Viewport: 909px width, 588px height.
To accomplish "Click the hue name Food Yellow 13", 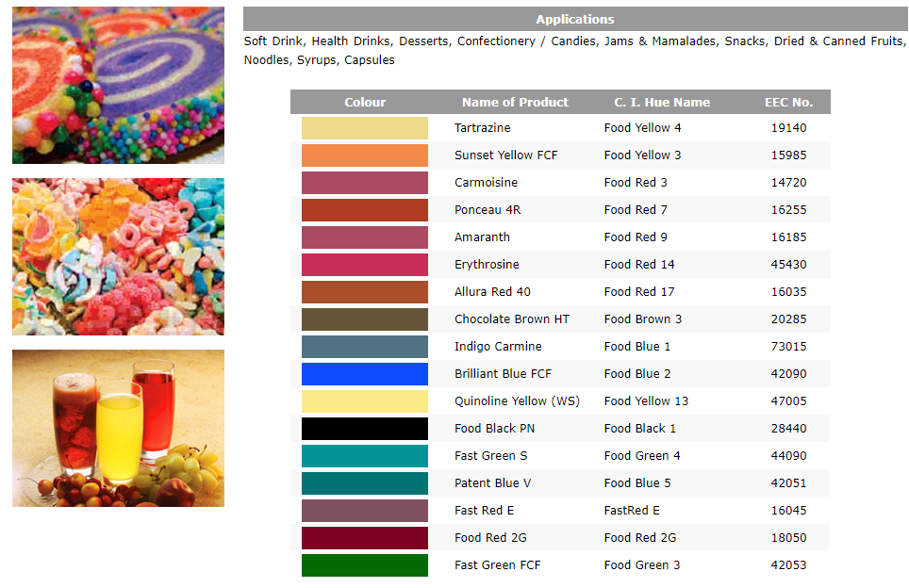I will (x=646, y=400).
